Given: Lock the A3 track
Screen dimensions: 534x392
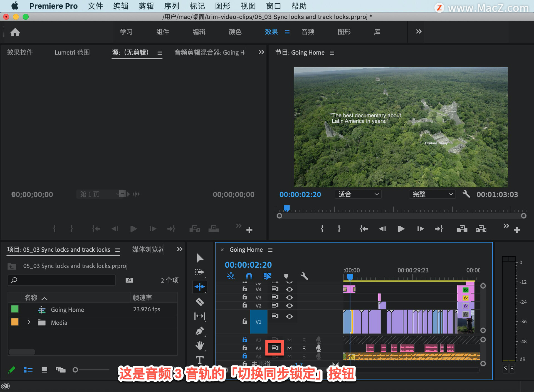Looking at the screenshot, I should click(x=245, y=348).
